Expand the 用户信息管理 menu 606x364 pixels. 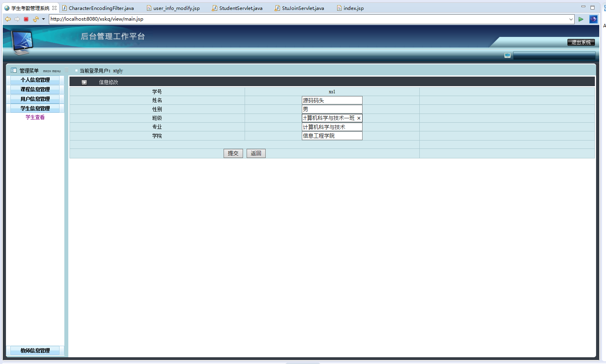[x=35, y=99]
